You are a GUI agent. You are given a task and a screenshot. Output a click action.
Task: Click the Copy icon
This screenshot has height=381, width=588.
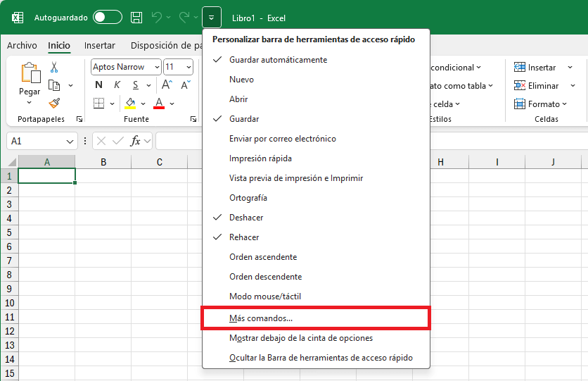pos(54,86)
